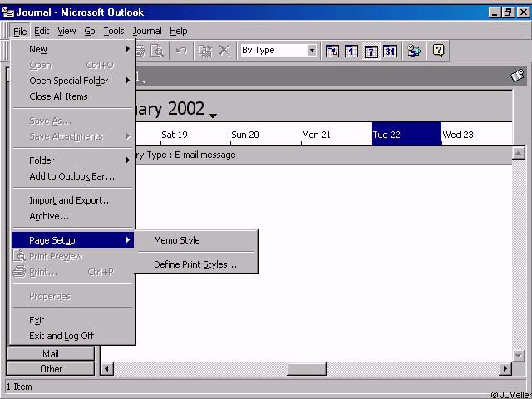The image size is (532, 399).
Task: Select the Sat 19 timeline date
Action: point(175,135)
